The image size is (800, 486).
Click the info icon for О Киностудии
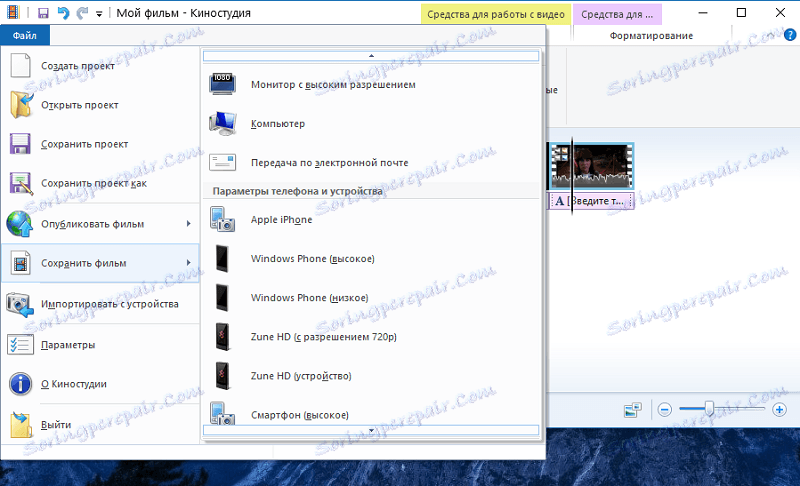coord(20,384)
